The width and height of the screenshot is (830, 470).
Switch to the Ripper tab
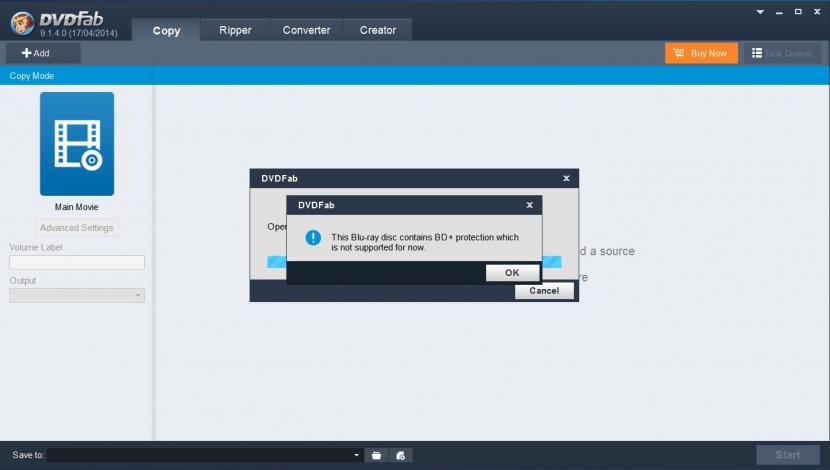(235, 30)
